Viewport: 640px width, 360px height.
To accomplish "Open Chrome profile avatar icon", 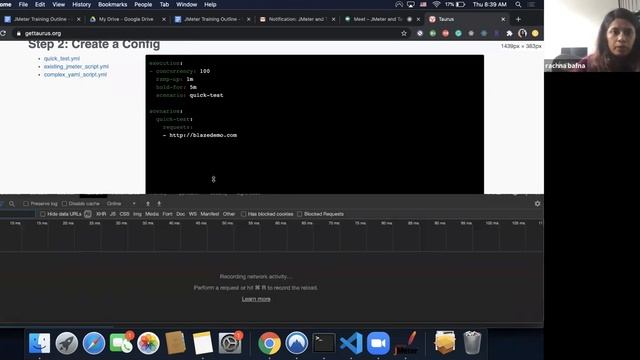I will point(522,33).
